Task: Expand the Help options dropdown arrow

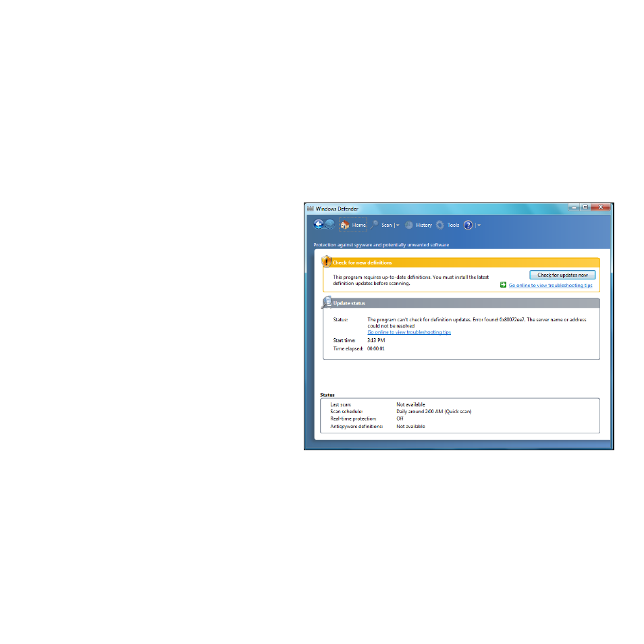Action: 479,225
